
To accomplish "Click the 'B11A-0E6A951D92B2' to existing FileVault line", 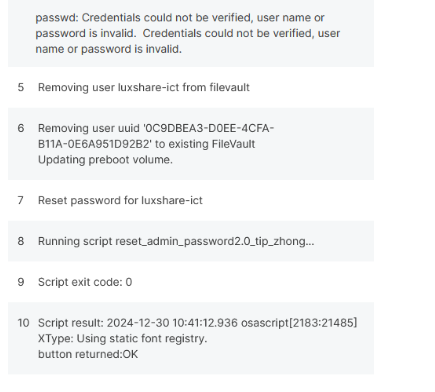I will (x=147, y=144).
